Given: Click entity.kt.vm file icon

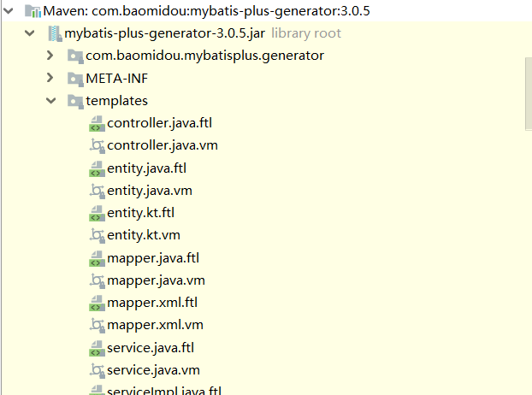Looking at the screenshot, I should point(97,236).
